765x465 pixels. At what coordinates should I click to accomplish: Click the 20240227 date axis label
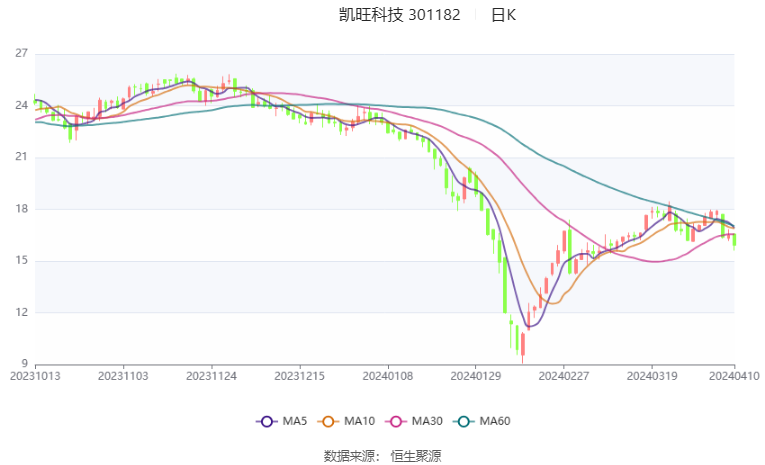(562, 377)
